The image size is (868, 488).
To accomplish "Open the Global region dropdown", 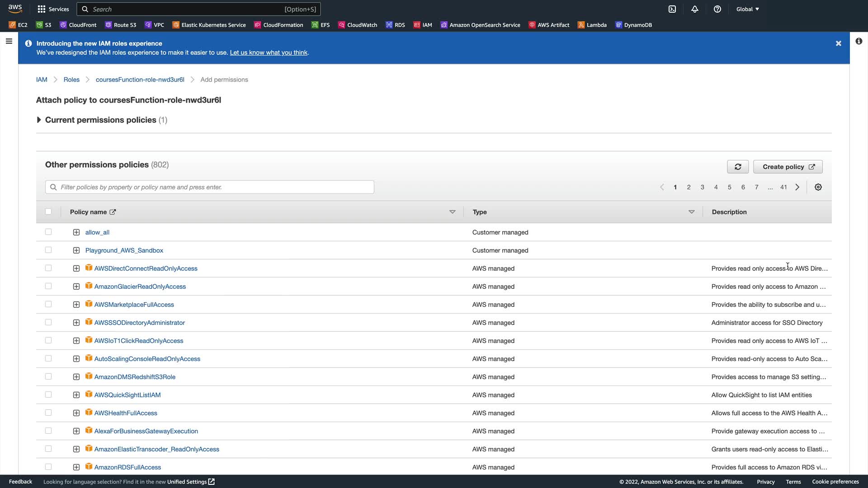I will 748,9.
